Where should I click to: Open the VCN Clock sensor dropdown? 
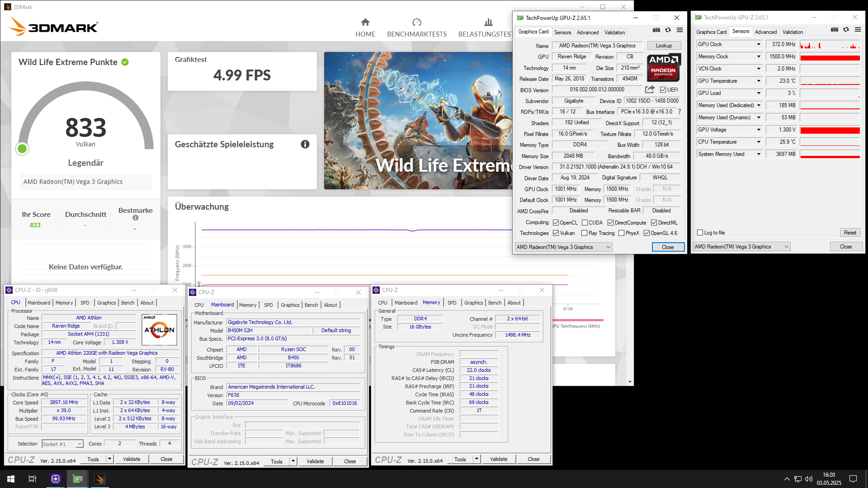759,69
